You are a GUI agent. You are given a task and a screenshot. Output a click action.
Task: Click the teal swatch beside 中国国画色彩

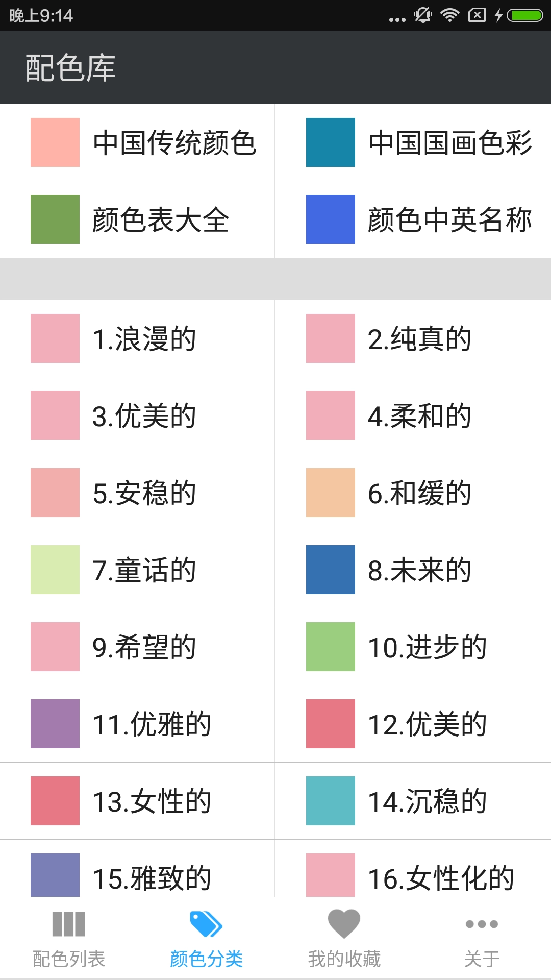(x=330, y=143)
